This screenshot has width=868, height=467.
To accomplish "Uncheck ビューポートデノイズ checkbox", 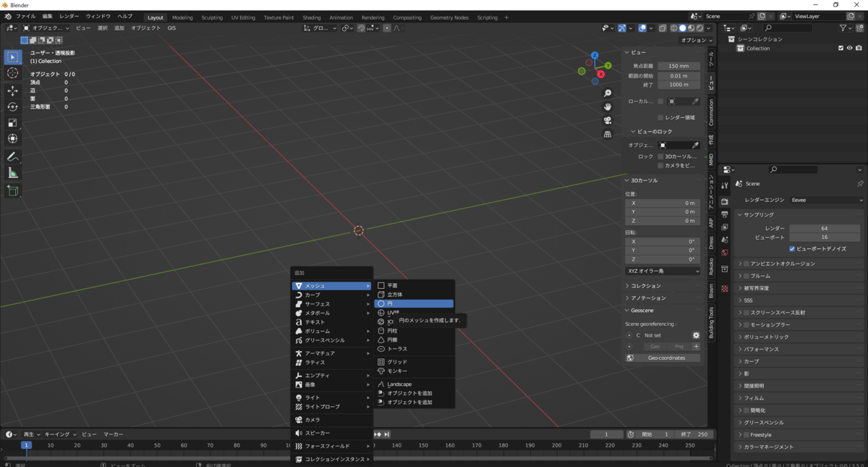I will coord(793,248).
